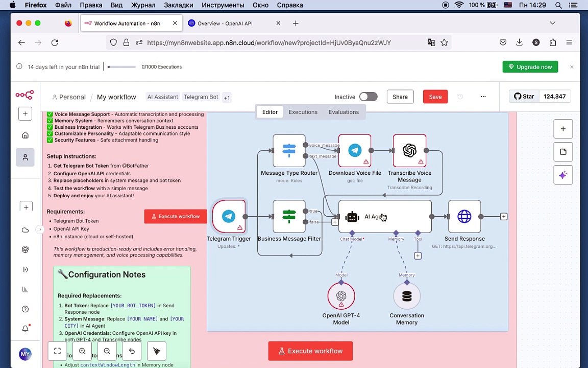Viewport: 588px width, 368px height.
Task: Open the 124,347 star count link
Action: 555,97
